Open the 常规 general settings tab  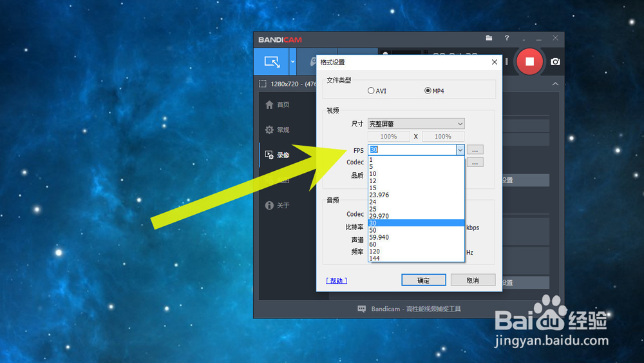pos(277,130)
